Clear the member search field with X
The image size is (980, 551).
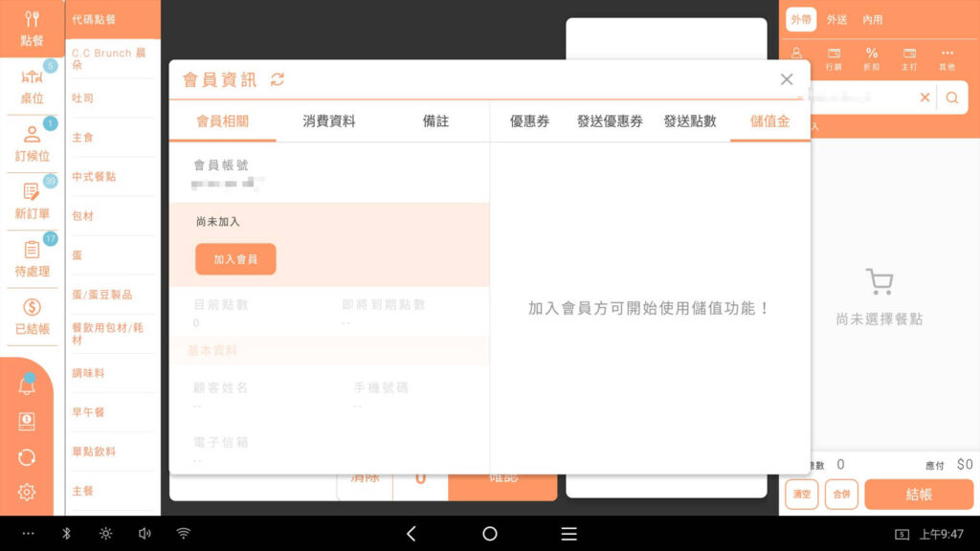tap(924, 98)
